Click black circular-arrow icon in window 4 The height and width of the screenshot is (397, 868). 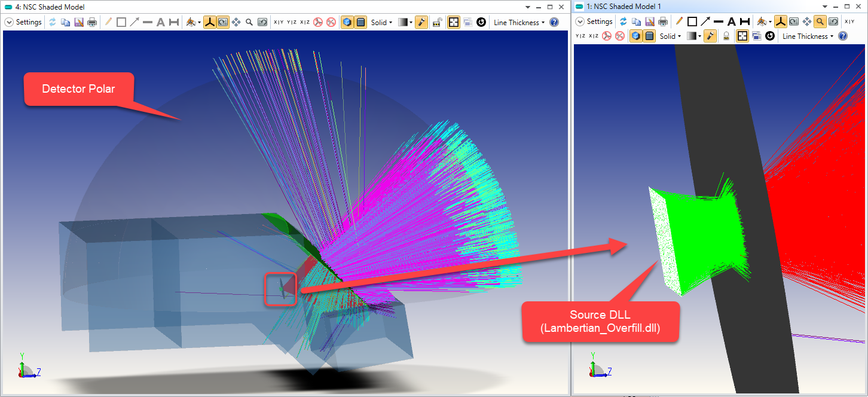481,22
